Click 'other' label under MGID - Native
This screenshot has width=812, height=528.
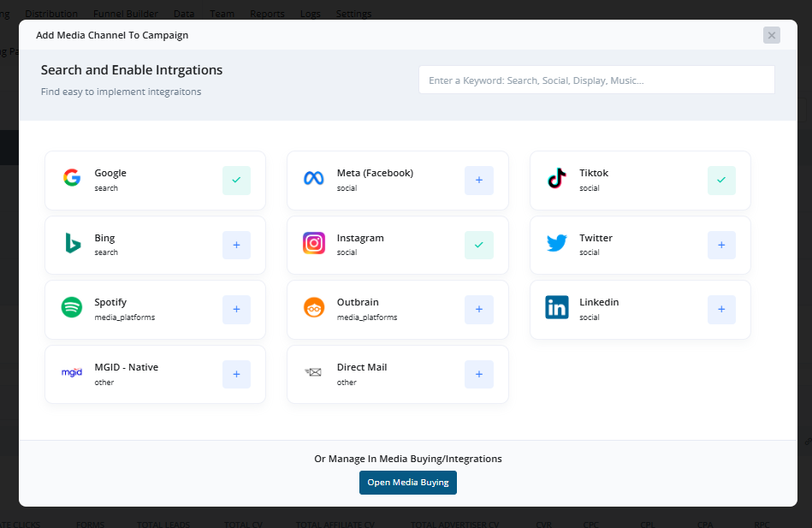tap(104, 383)
